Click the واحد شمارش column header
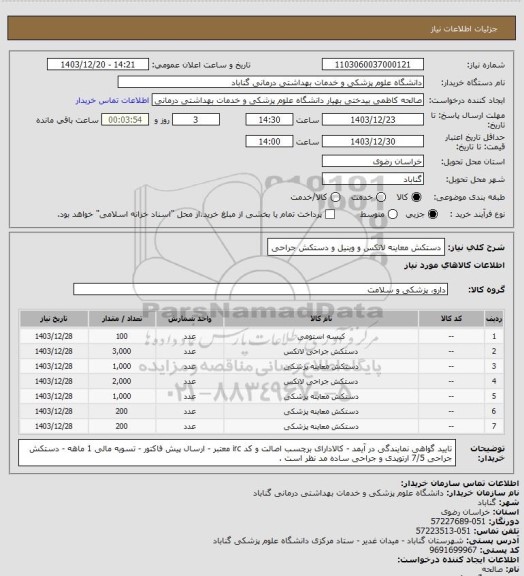 (x=190, y=318)
